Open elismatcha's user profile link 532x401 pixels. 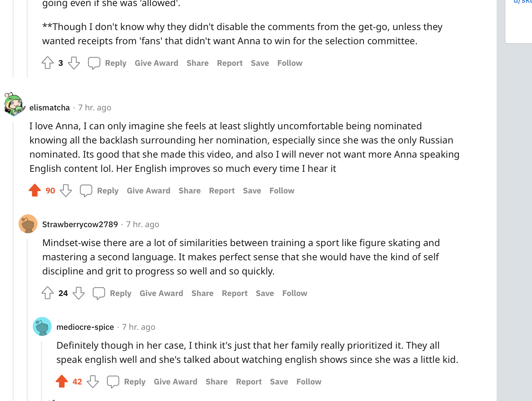point(50,108)
